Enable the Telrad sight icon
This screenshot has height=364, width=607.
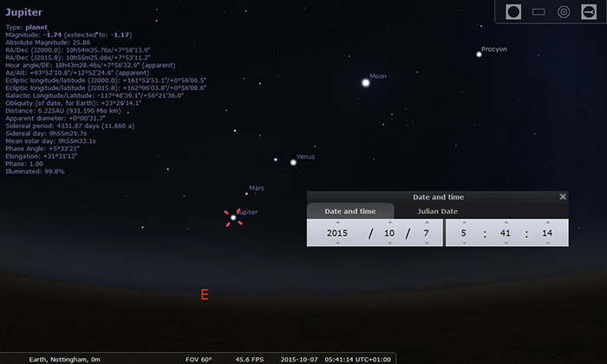click(x=563, y=12)
